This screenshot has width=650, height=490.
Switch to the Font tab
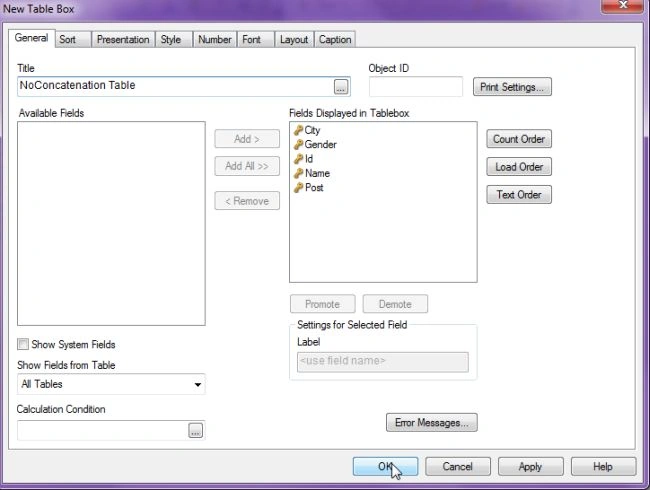coord(255,40)
